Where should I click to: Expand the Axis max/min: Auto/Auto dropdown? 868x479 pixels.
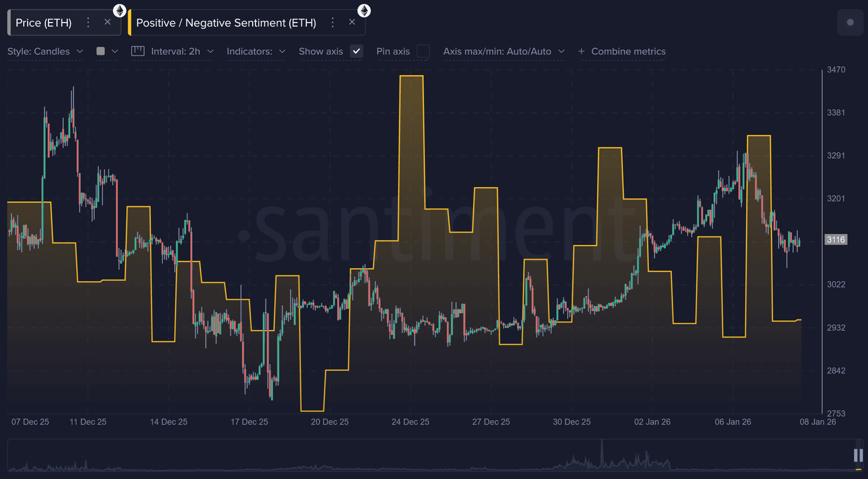(504, 51)
